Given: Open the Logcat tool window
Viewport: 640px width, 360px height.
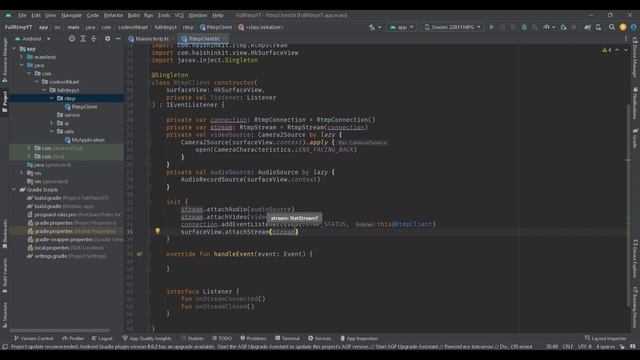Looking at the screenshot, I should [x=102, y=338].
